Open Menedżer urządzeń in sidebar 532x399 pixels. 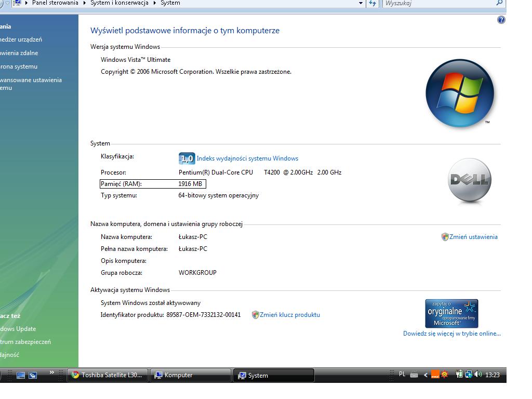[x=21, y=39]
